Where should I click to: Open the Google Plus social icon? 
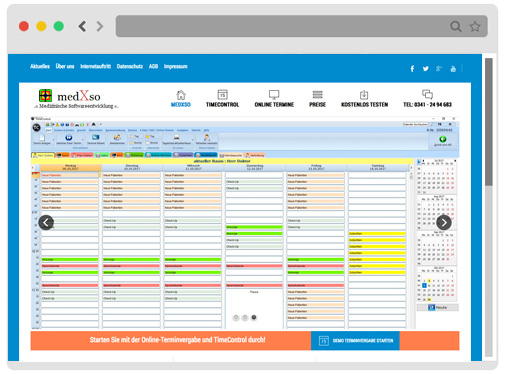439,69
